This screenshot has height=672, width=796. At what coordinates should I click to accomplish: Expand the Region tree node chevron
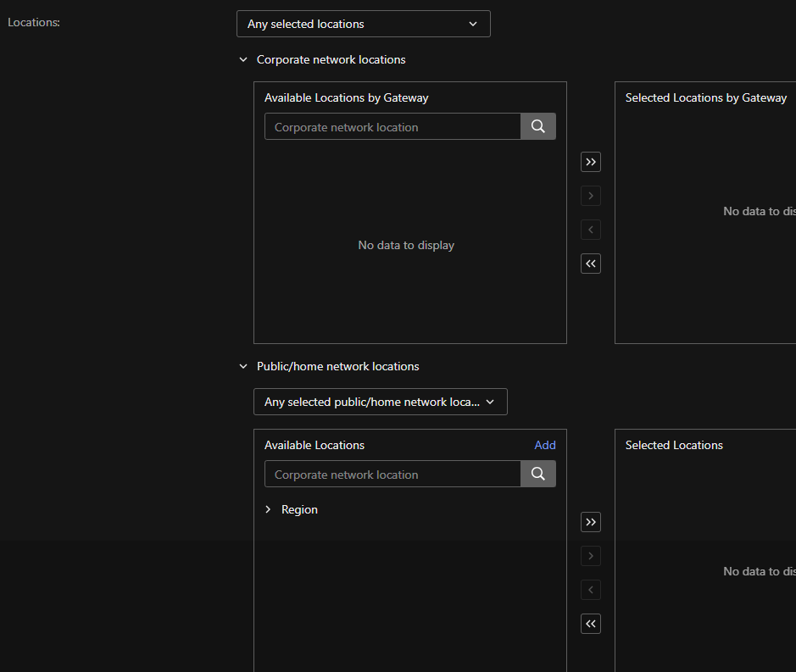[269, 510]
